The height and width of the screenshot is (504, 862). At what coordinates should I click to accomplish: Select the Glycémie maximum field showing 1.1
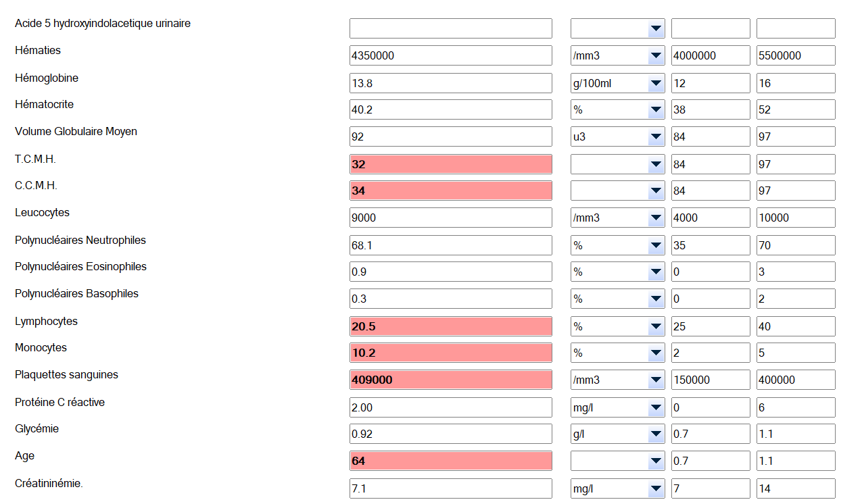(795, 434)
